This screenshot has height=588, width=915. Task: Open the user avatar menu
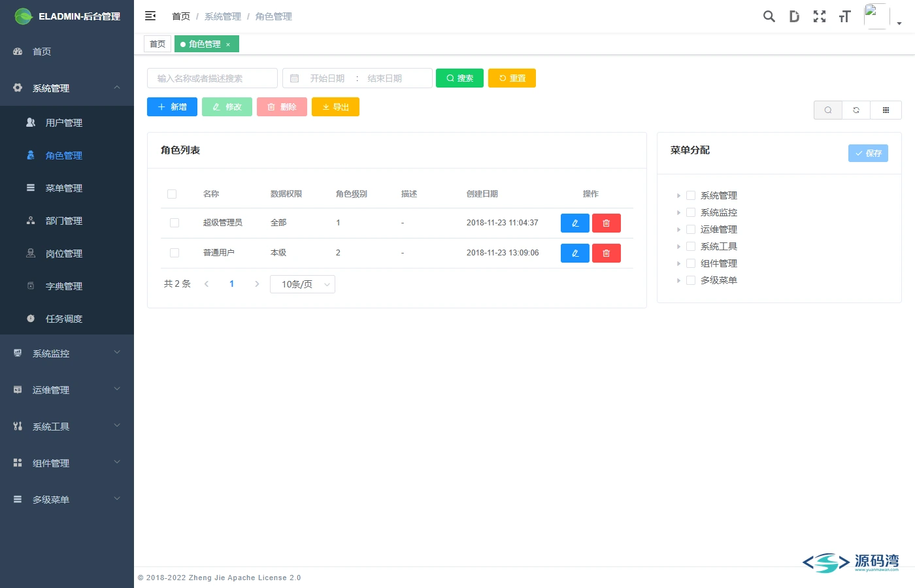[x=882, y=16]
